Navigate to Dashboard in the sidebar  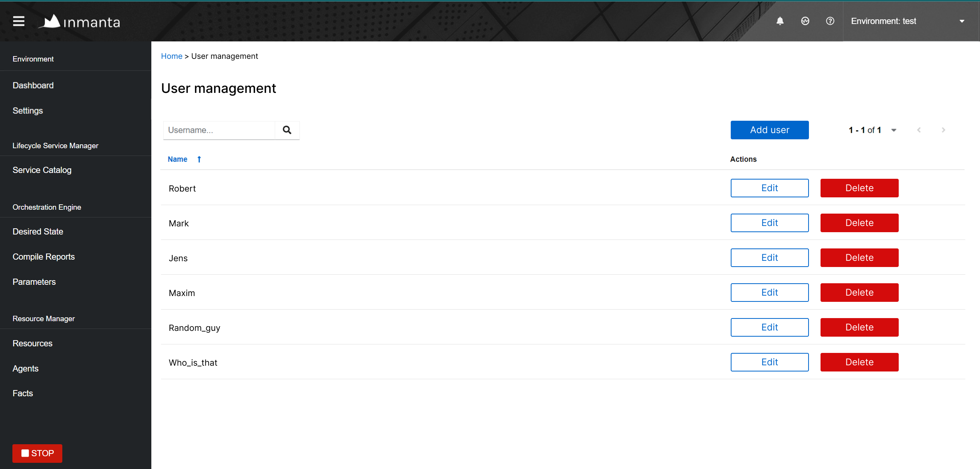point(33,85)
